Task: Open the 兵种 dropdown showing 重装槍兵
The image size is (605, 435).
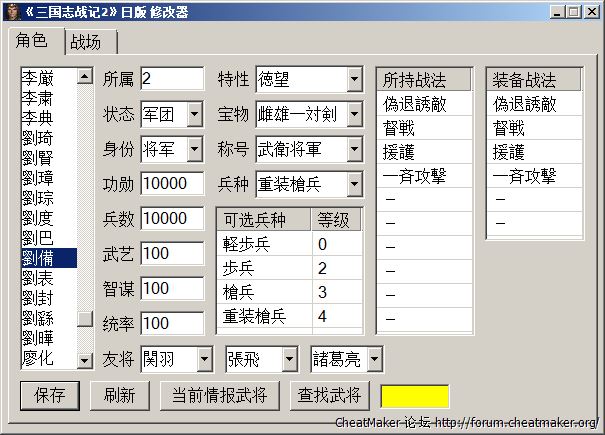Action: point(355,184)
